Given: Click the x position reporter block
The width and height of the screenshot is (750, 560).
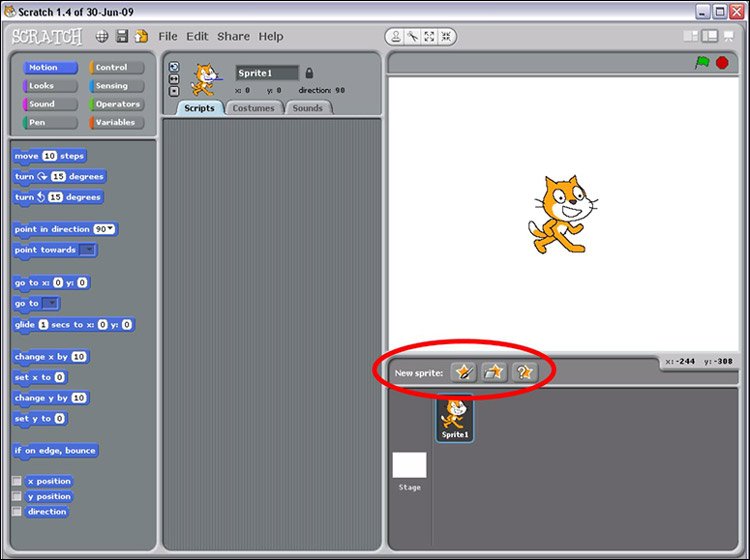Looking at the screenshot, I should [49, 481].
